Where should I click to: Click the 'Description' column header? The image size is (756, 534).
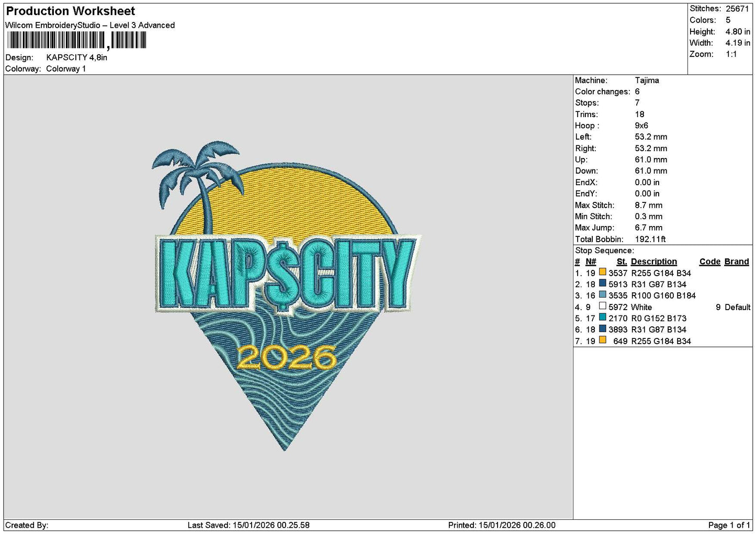pos(654,262)
